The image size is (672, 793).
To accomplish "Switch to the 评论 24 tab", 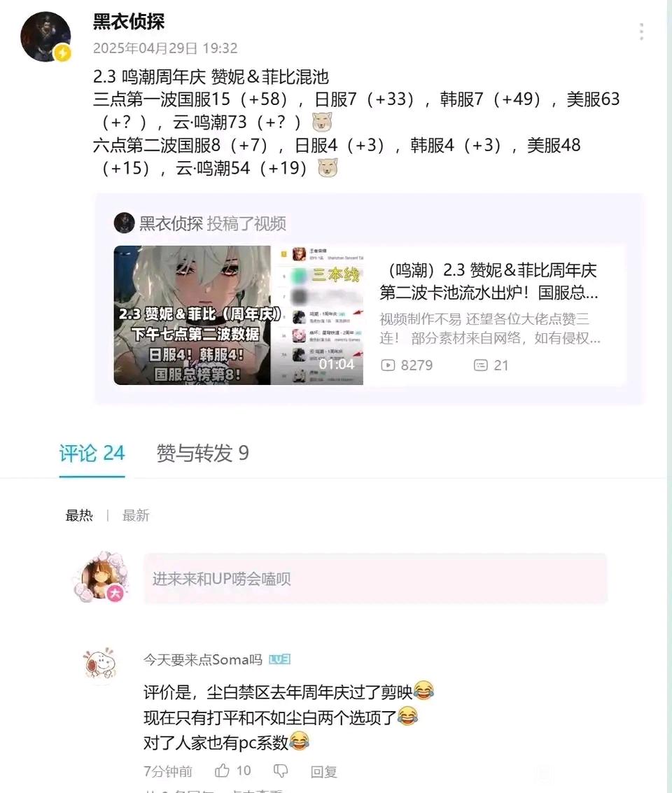I will point(92,453).
